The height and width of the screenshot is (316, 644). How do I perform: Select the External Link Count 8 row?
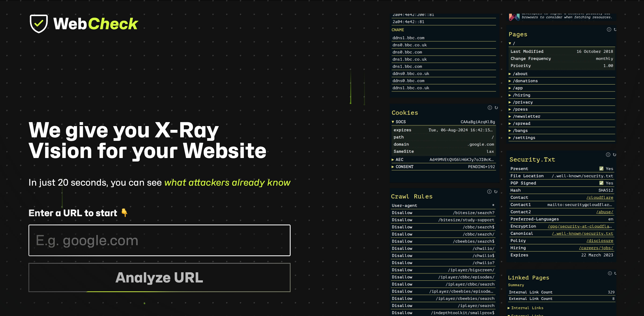(562, 299)
